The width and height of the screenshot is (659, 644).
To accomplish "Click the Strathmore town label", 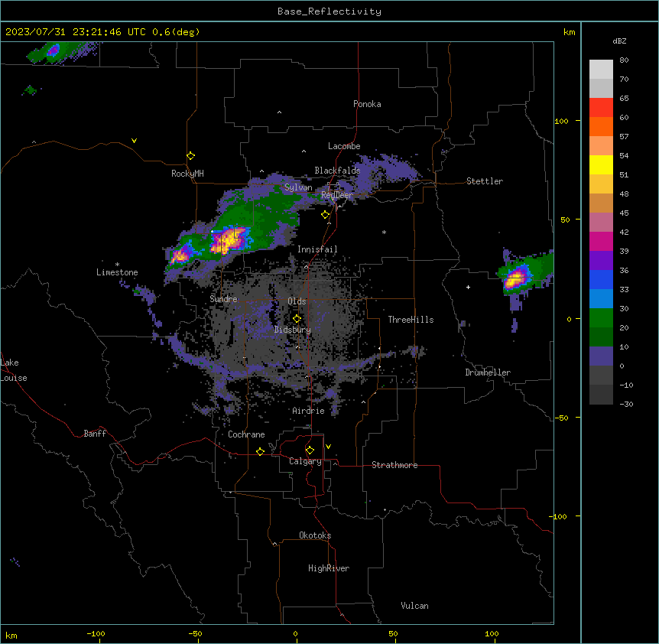I will pos(394,465).
